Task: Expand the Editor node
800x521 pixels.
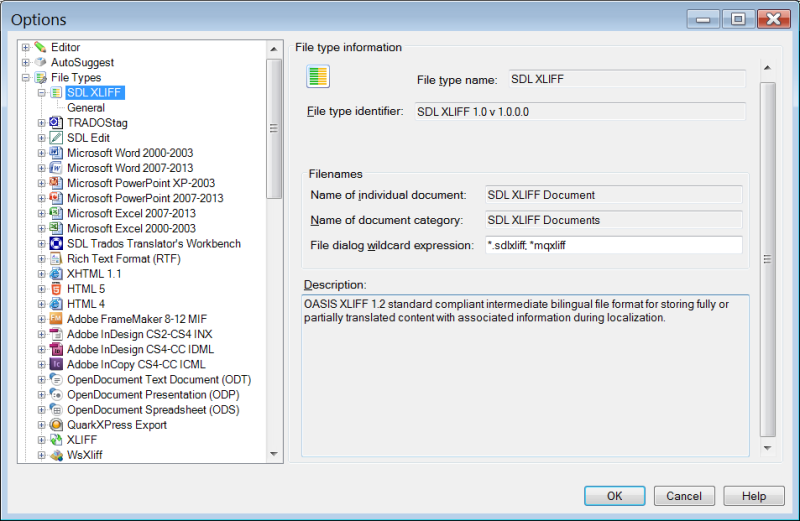Action: pyautogui.click(x=26, y=47)
